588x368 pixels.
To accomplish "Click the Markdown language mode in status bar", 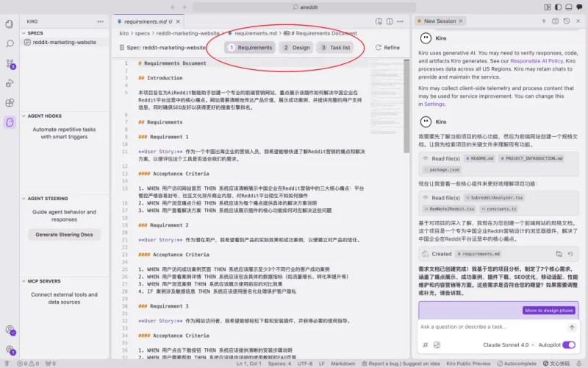I will click(343, 364).
